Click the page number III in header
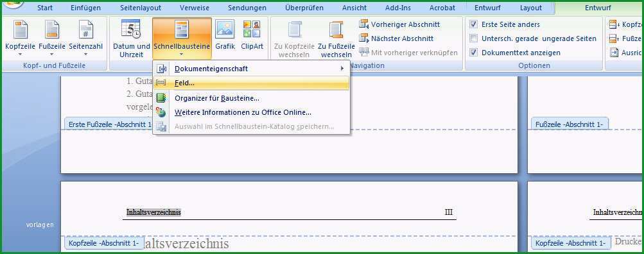 (448, 212)
